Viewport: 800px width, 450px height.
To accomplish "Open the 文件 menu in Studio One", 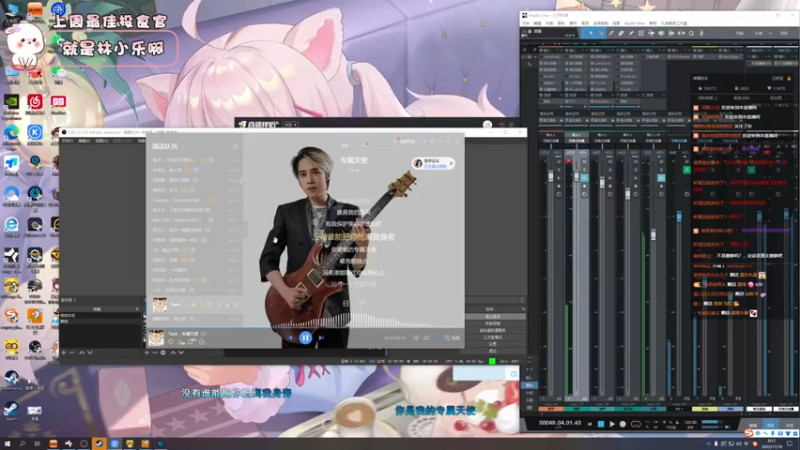I will pos(526,23).
